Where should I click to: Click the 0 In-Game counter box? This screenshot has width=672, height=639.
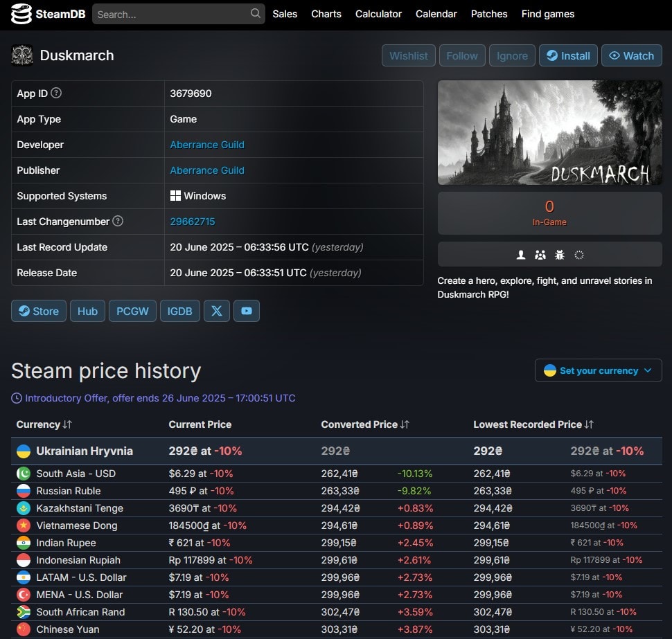pyautogui.click(x=549, y=213)
